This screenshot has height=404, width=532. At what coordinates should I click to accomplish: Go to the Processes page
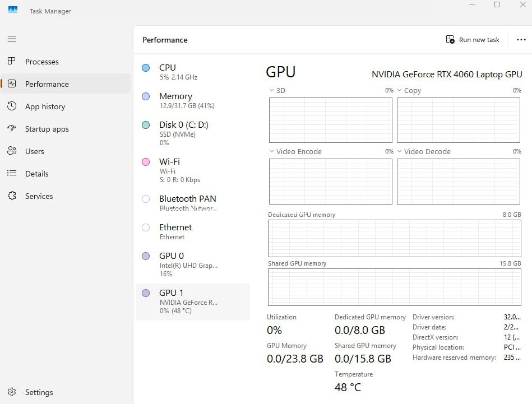pos(66,62)
